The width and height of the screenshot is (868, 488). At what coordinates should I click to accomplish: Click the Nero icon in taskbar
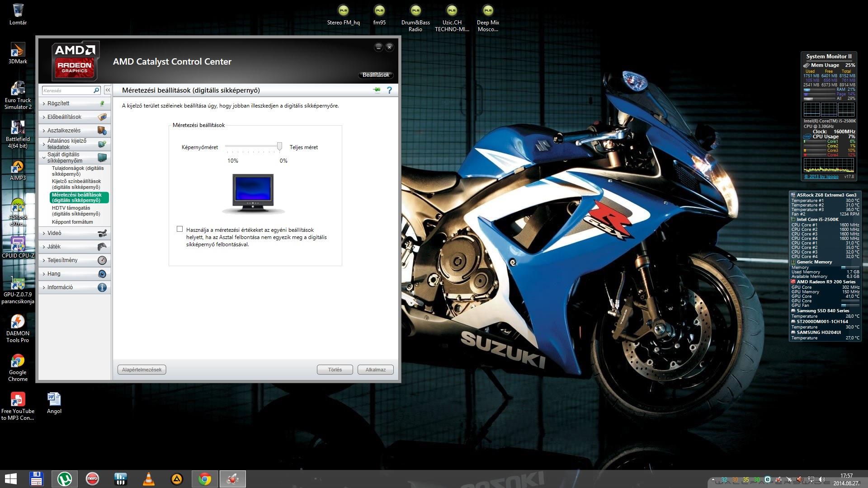(x=92, y=479)
